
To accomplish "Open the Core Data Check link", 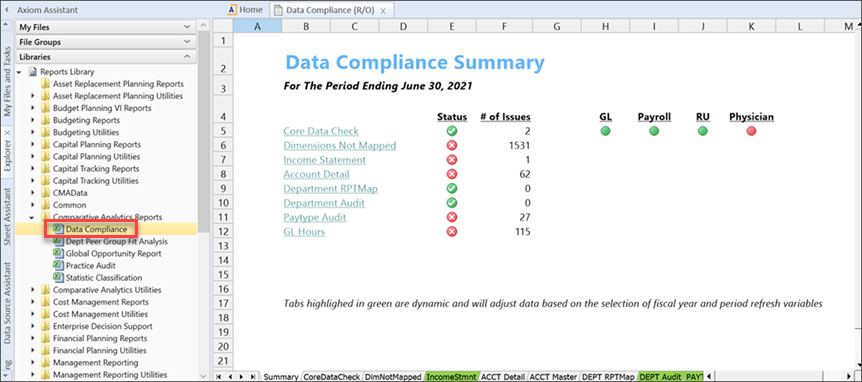I will [321, 131].
